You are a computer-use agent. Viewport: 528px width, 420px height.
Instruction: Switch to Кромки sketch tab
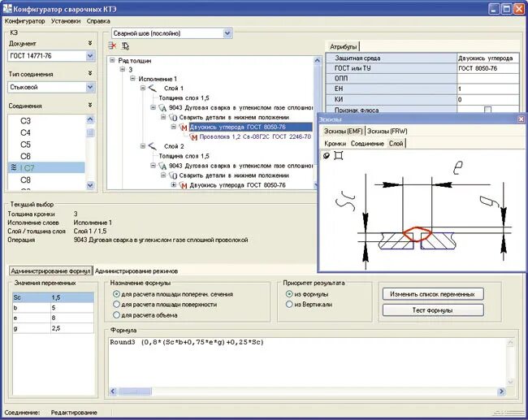click(335, 144)
